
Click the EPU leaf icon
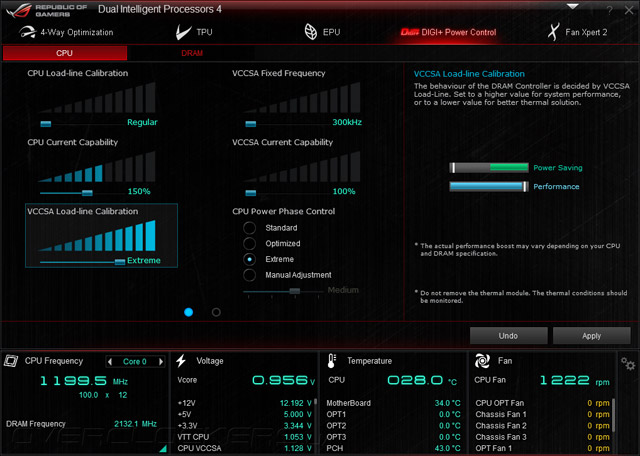pyautogui.click(x=311, y=32)
